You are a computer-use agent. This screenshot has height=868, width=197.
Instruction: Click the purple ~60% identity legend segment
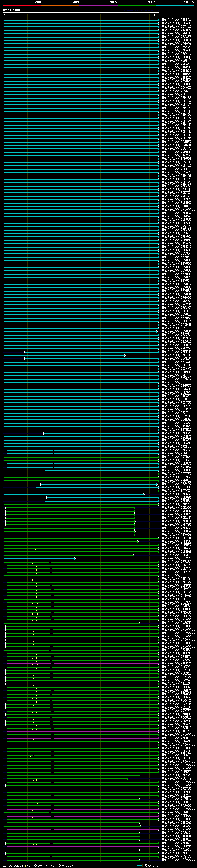click(99, 6)
